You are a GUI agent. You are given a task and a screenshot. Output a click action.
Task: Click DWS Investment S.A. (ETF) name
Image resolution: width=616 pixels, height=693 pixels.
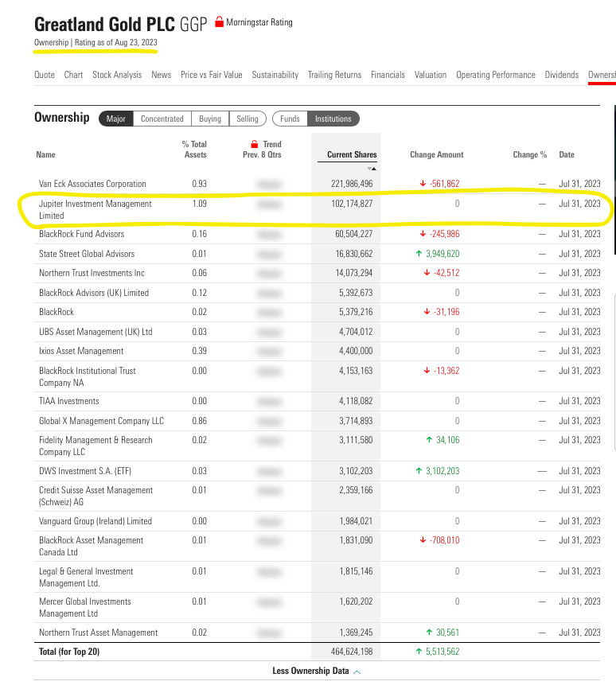point(85,471)
